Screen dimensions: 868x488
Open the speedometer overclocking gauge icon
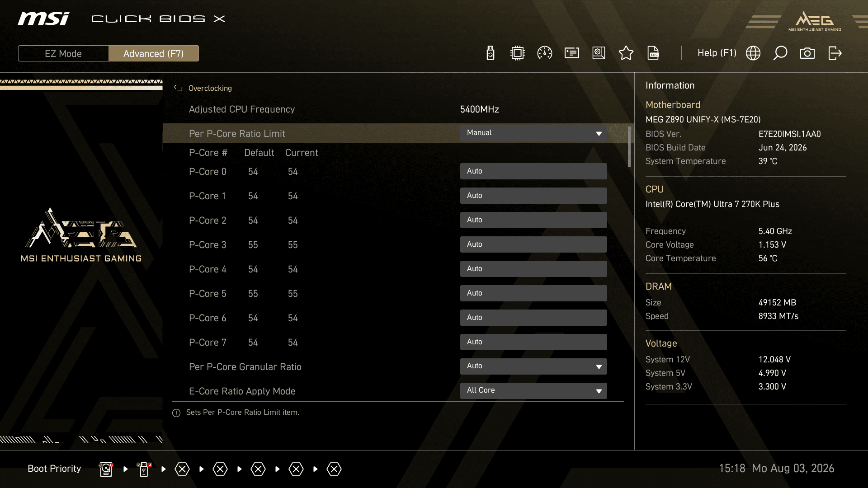pyautogui.click(x=544, y=53)
